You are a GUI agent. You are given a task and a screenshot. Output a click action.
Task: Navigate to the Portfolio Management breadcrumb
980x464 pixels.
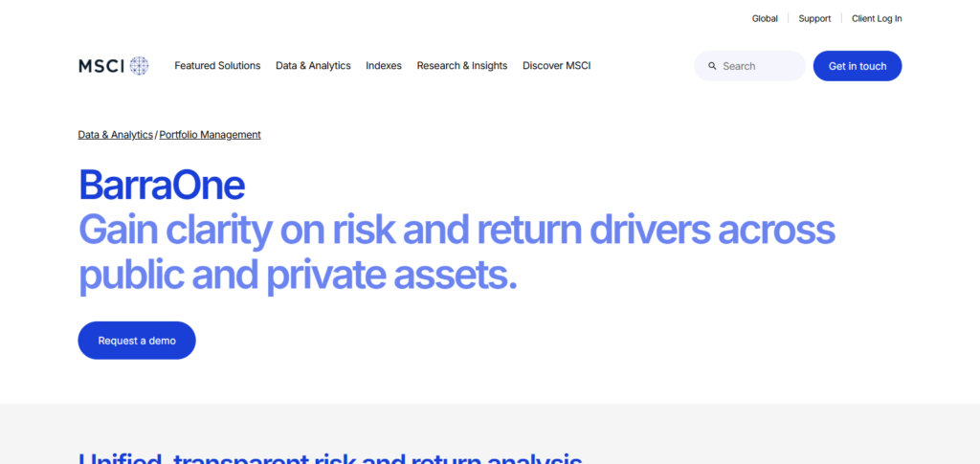tap(211, 135)
